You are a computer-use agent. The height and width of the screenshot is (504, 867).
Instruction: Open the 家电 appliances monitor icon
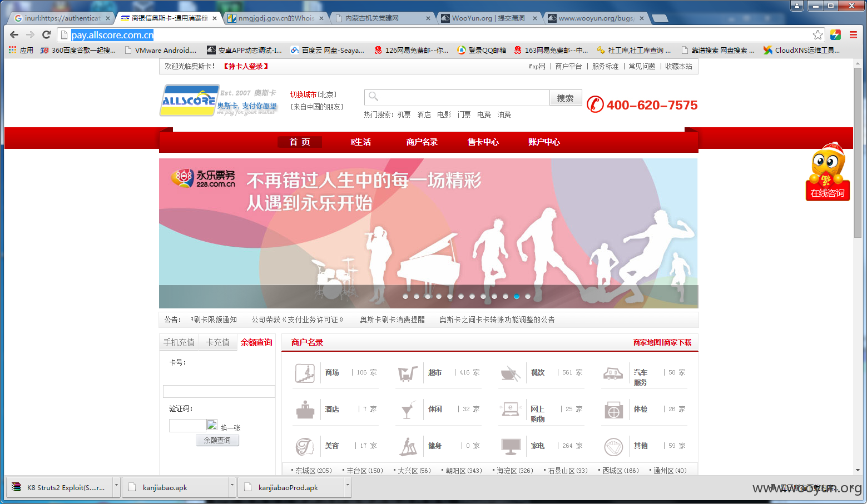pyautogui.click(x=510, y=446)
